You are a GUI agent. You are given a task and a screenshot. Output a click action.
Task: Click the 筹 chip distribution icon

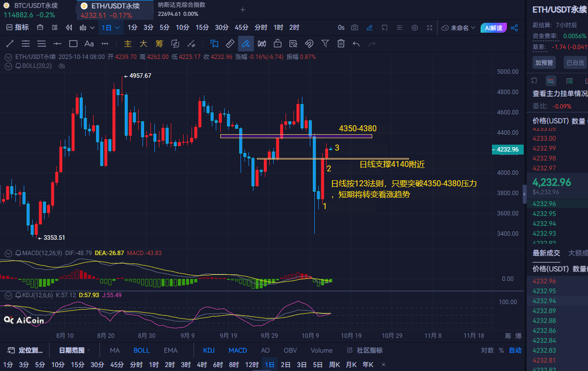[x=159, y=44]
